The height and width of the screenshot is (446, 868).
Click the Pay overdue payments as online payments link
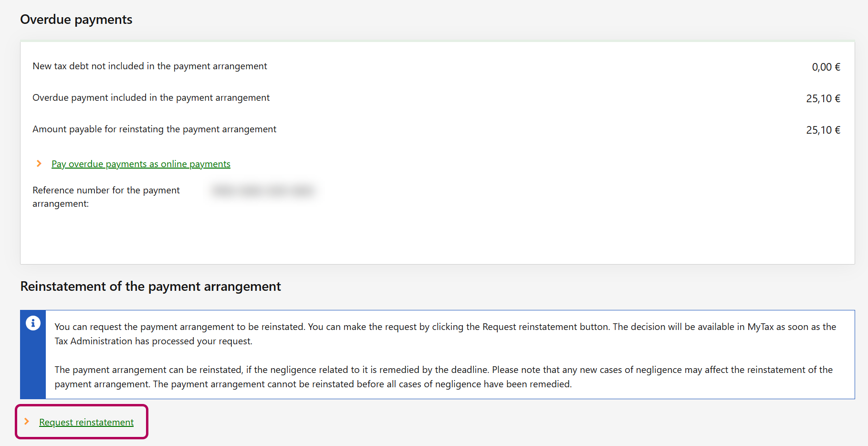point(141,164)
